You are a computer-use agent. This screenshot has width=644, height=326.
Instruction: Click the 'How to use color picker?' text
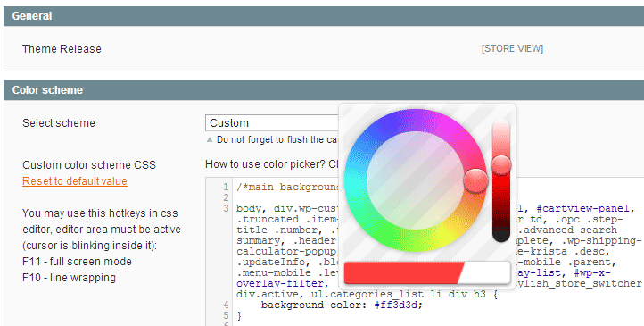pyautogui.click(x=265, y=164)
